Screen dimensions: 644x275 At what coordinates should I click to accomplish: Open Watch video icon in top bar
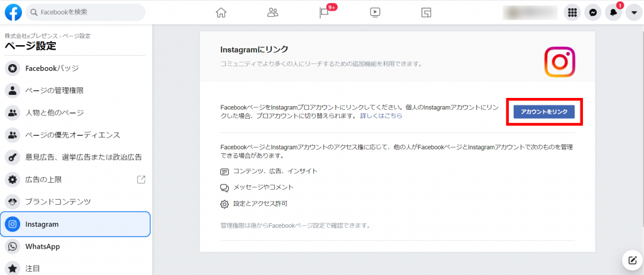click(375, 13)
